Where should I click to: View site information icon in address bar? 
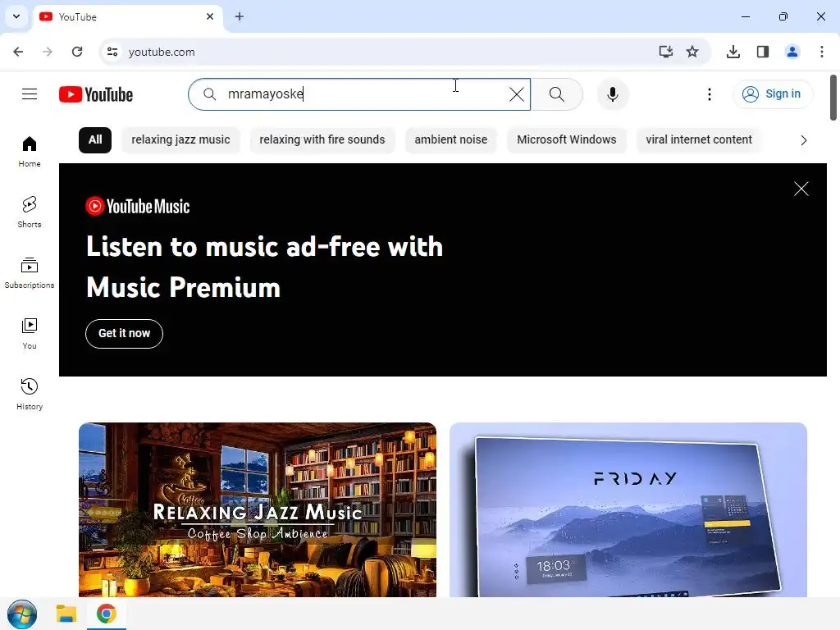[112, 52]
